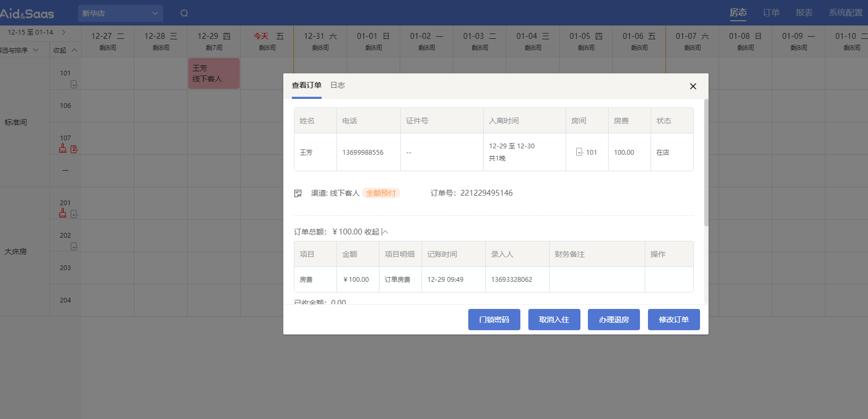Click the red broom icon under room 201
The height and width of the screenshot is (419, 868).
coord(63,213)
